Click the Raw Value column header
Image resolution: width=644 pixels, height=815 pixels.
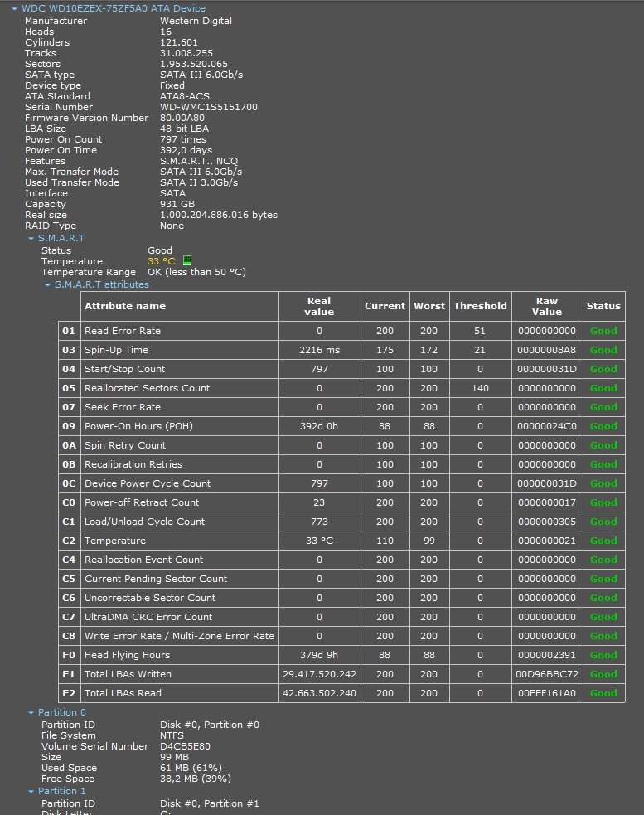(x=546, y=306)
